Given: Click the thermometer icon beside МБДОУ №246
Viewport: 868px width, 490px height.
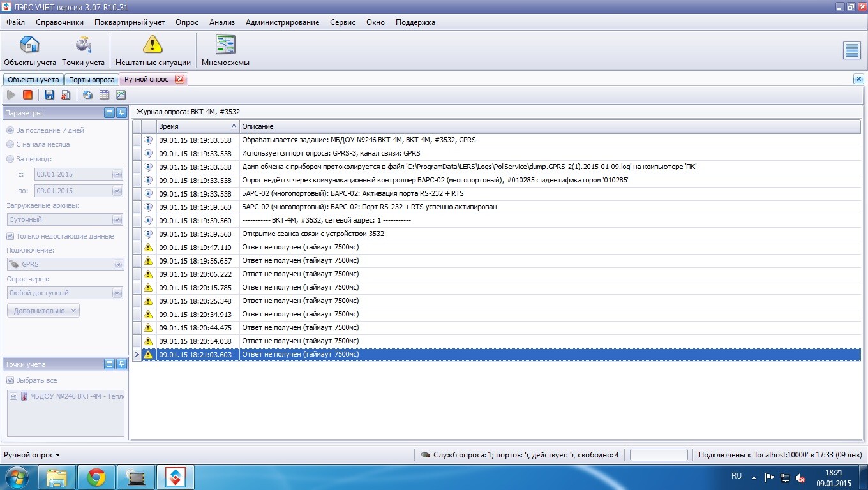Looking at the screenshot, I should (x=24, y=396).
